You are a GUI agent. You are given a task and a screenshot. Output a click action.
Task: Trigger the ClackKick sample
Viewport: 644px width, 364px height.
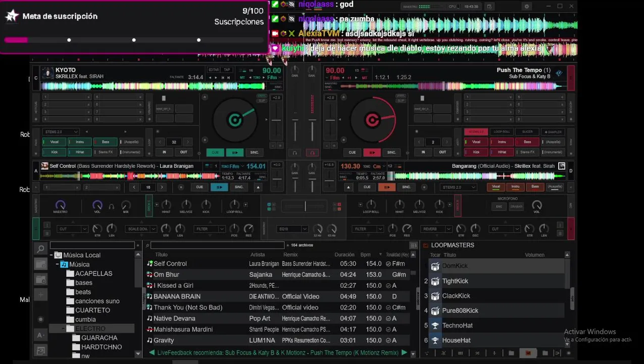pos(435,296)
